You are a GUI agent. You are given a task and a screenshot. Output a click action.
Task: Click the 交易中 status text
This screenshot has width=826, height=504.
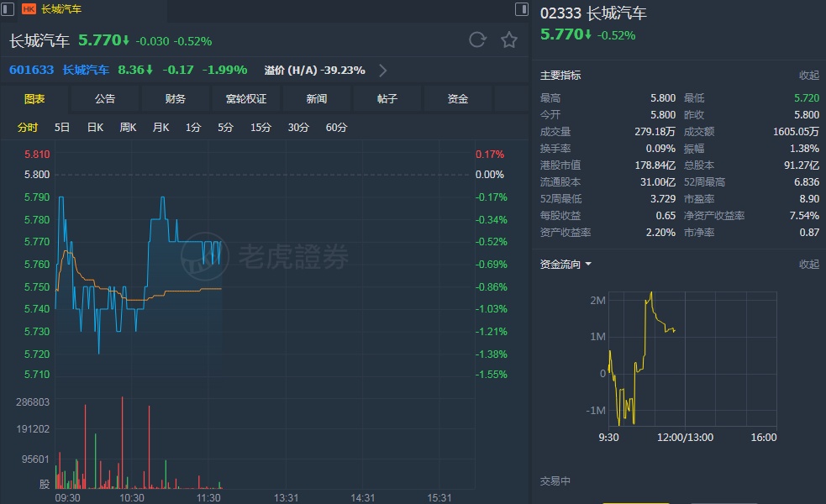click(555, 480)
